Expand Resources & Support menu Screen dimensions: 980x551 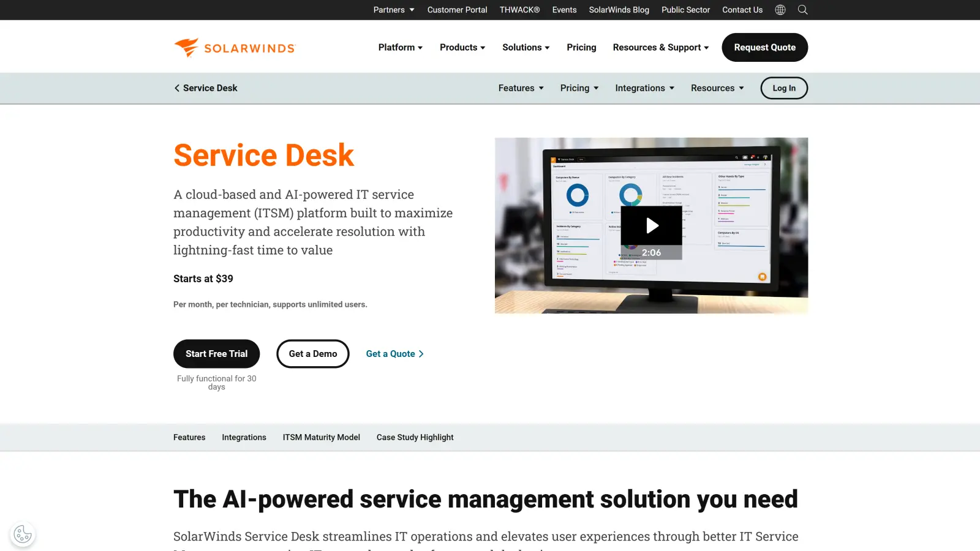(661, 47)
